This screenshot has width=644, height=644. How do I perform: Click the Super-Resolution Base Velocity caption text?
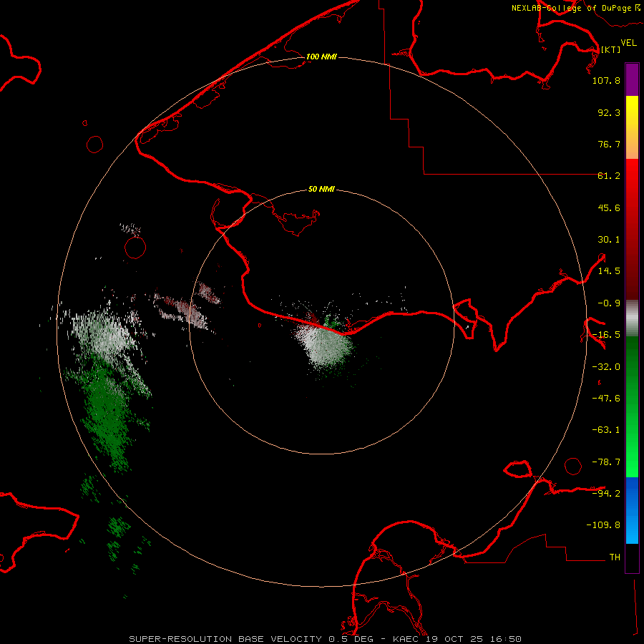(x=325, y=639)
